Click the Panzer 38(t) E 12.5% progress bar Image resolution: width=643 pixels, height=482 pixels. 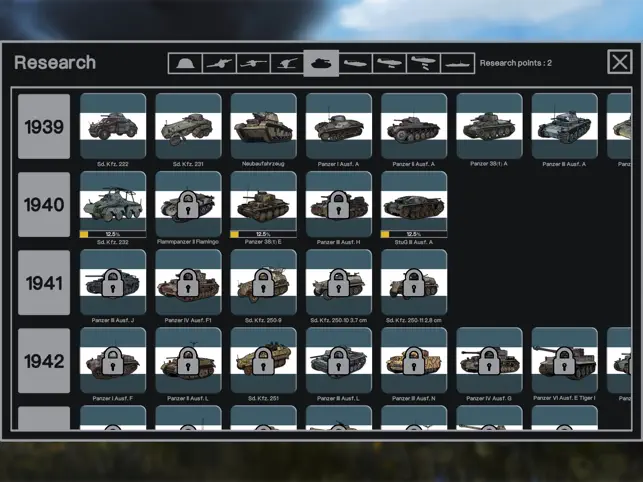(x=263, y=234)
